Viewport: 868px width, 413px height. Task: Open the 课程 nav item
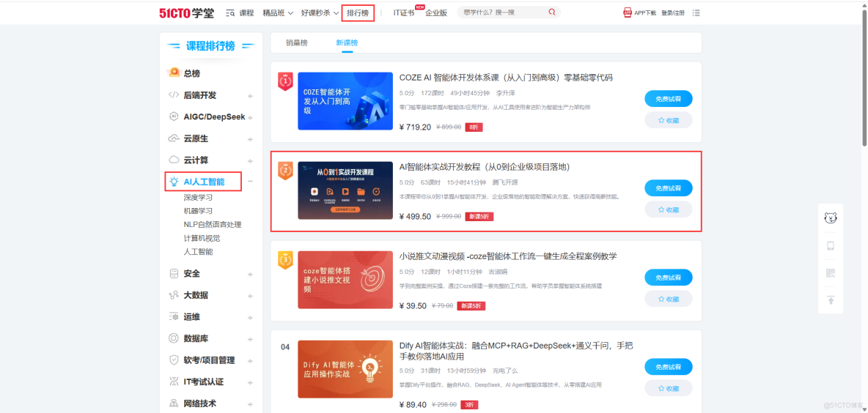click(x=246, y=12)
